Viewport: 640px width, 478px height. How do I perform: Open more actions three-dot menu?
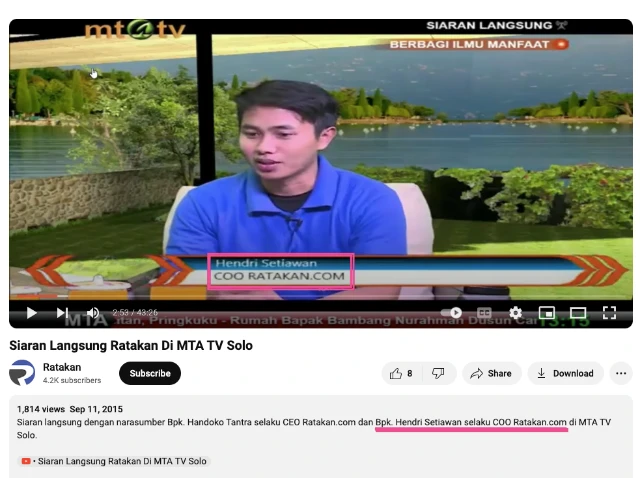pos(621,373)
